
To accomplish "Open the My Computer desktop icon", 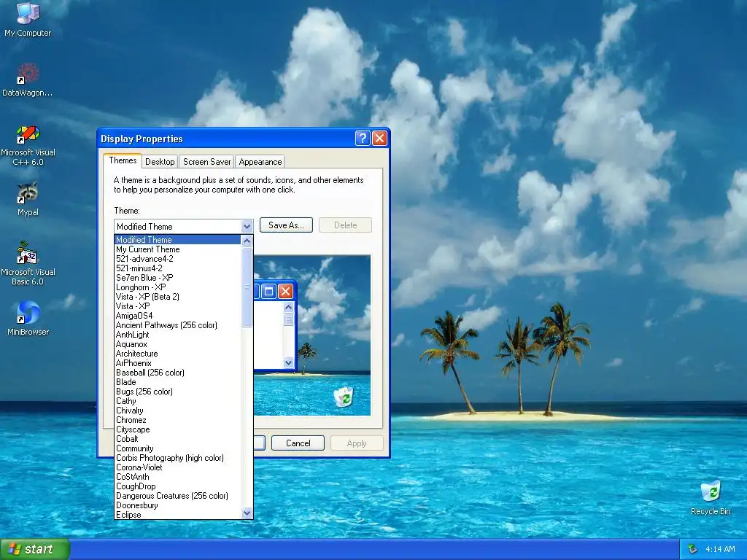I will coord(28,19).
